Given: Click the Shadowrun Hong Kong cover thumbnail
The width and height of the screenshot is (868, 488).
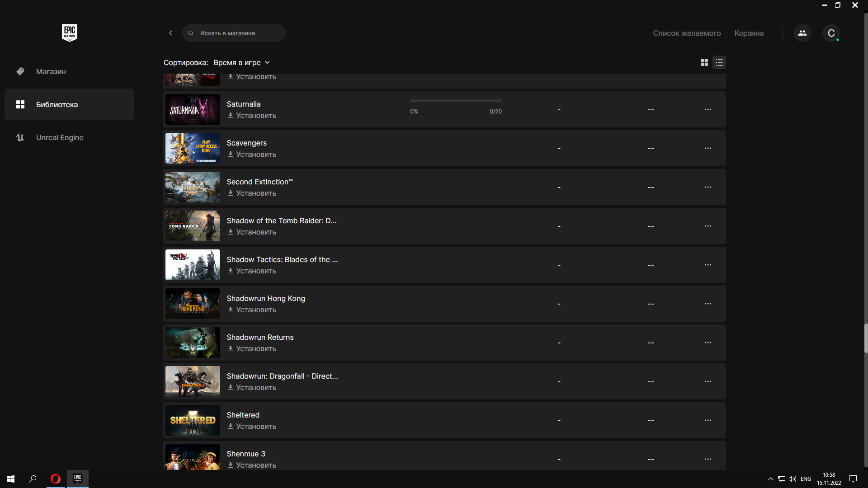Looking at the screenshot, I should pyautogui.click(x=193, y=304).
